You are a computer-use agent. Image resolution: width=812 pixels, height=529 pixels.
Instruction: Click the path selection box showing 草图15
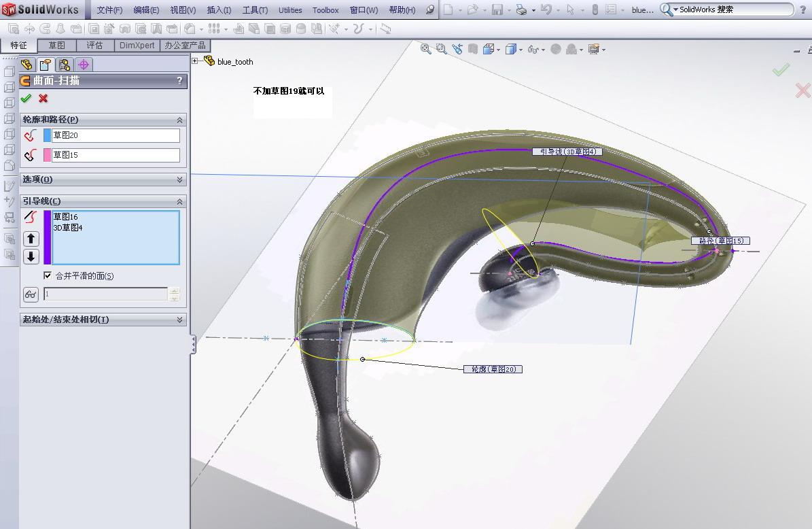pos(116,155)
